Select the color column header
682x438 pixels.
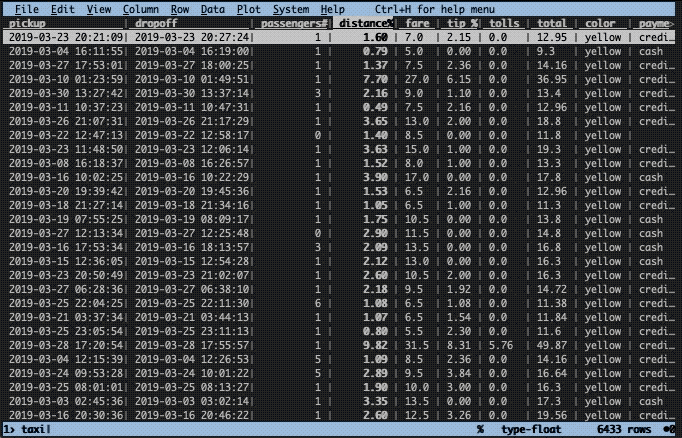click(600, 23)
